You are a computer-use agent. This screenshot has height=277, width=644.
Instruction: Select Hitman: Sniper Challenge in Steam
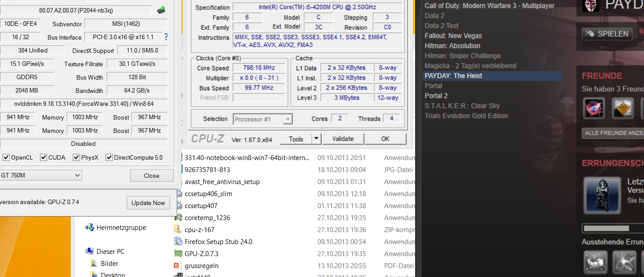coord(462,56)
